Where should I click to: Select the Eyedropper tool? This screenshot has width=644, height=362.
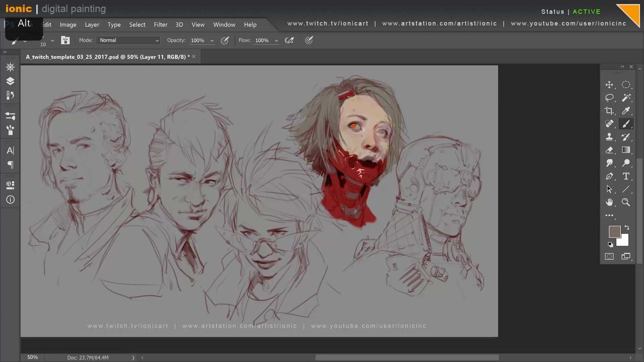pyautogui.click(x=626, y=111)
